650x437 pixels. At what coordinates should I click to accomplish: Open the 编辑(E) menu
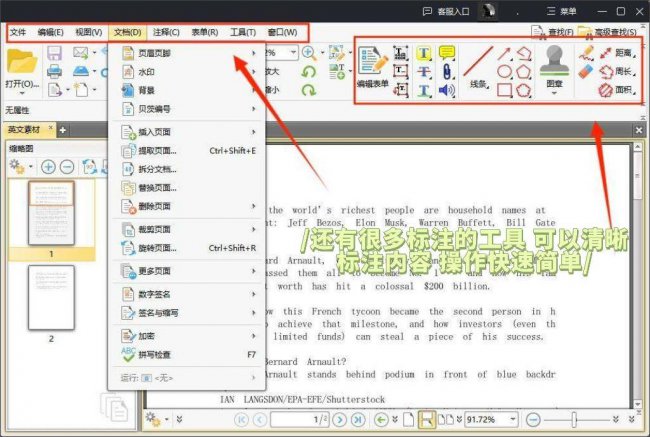[x=50, y=32]
